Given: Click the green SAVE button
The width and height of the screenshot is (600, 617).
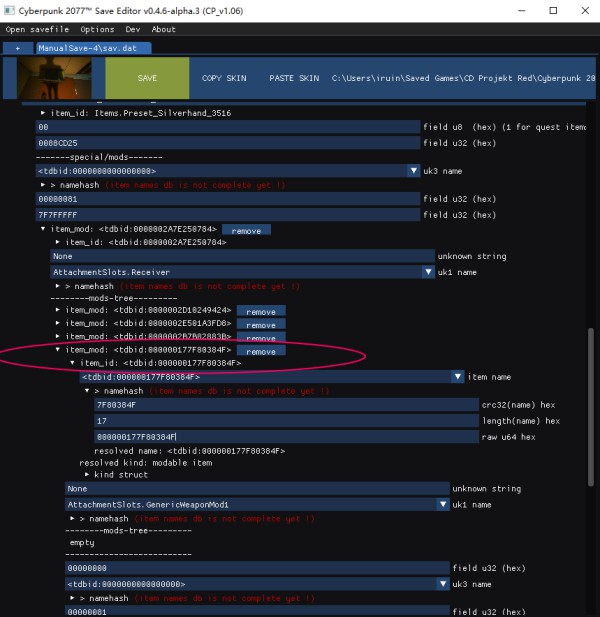Looking at the screenshot, I should (x=147, y=78).
